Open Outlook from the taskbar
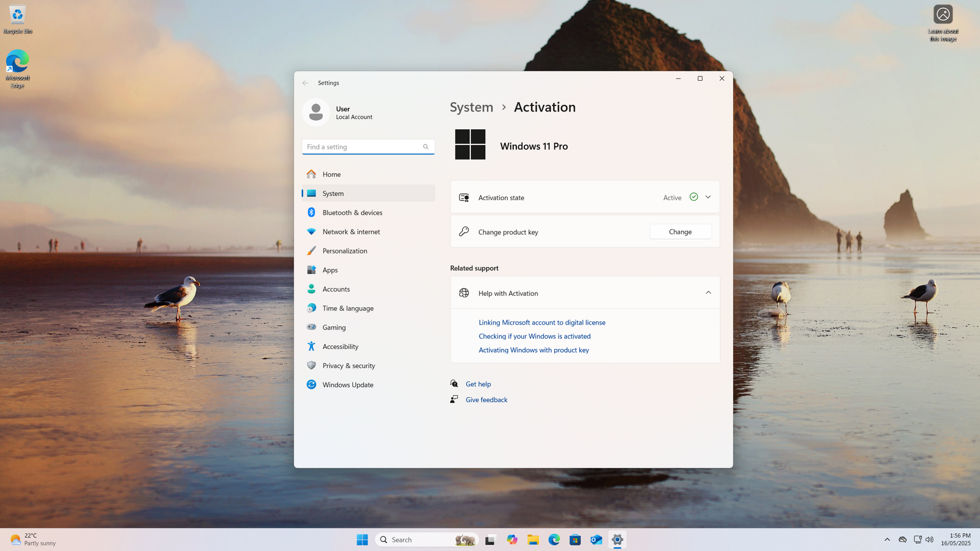Screen dimensions: 980x551 pyautogui.click(x=596, y=539)
